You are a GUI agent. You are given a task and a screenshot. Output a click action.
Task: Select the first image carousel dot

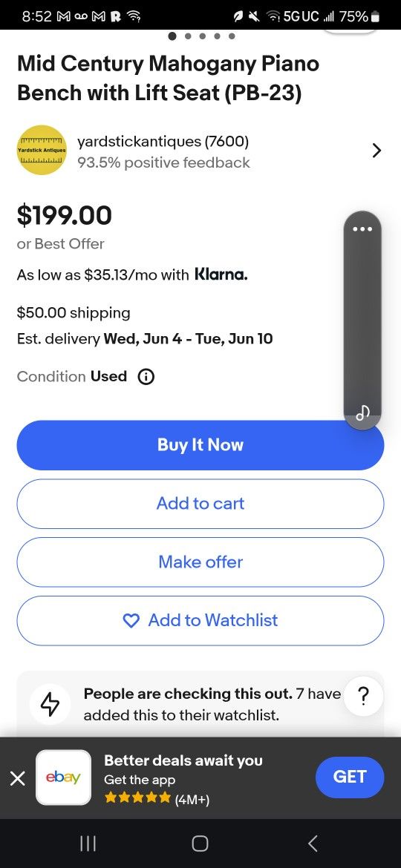(172, 36)
